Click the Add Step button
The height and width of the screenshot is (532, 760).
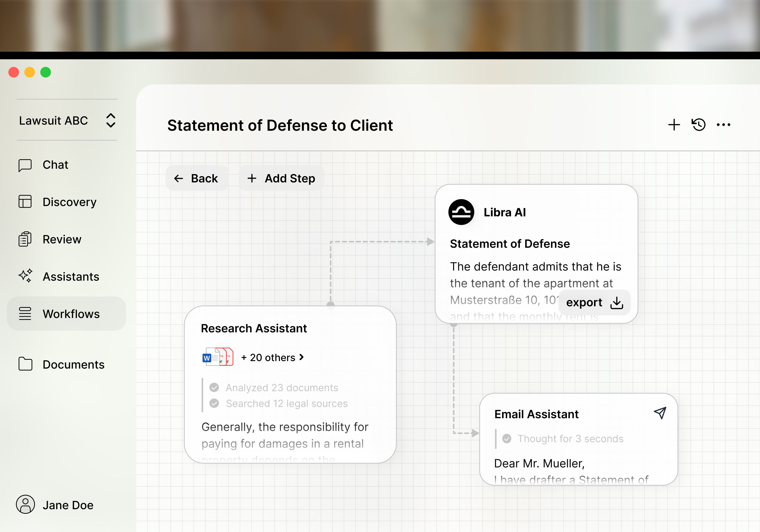[x=281, y=178]
